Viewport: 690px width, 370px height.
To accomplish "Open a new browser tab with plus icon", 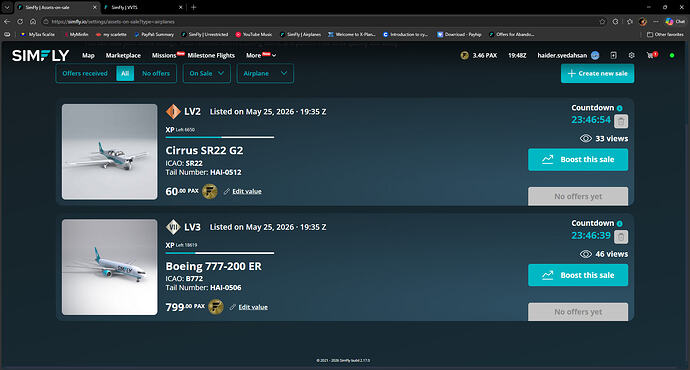I will click(193, 7).
